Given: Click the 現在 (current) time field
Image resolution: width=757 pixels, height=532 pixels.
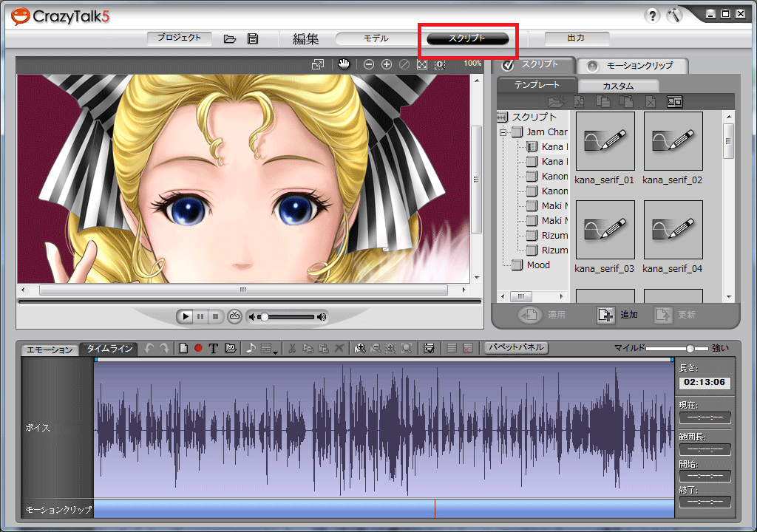Looking at the screenshot, I should tap(705, 417).
